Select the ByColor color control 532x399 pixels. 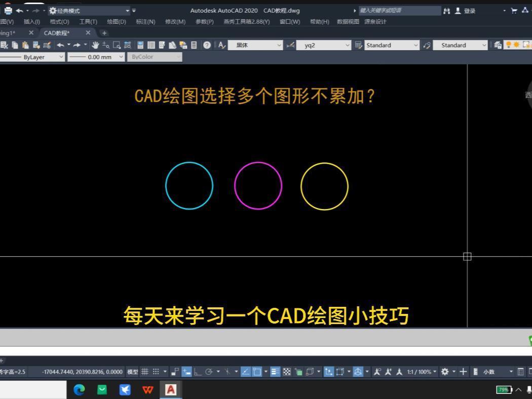[155, 57]
